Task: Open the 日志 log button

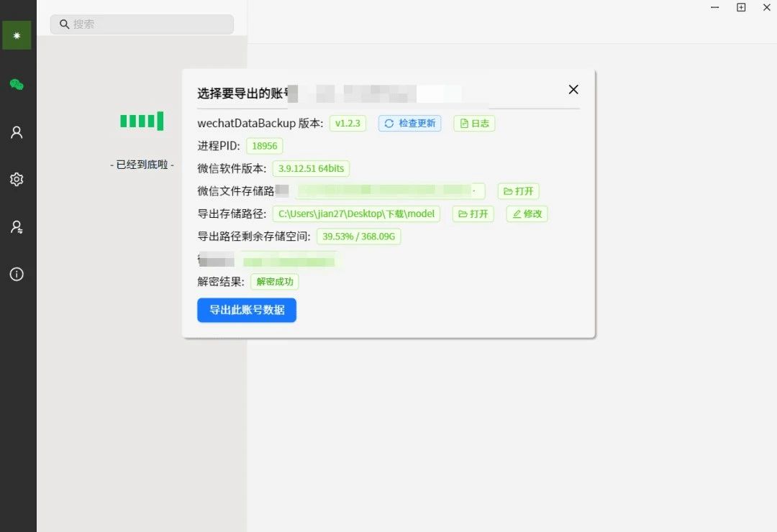Action: coord(474,124)
